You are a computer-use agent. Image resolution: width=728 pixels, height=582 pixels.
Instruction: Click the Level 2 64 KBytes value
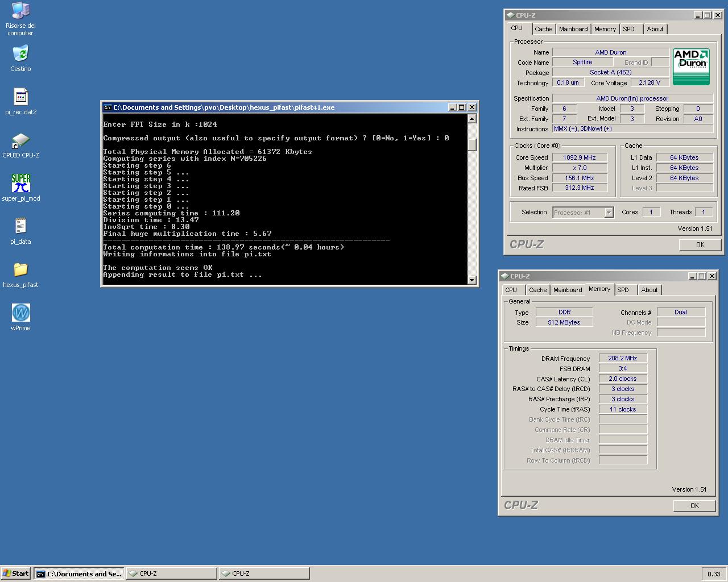click(x=684, y=178)
